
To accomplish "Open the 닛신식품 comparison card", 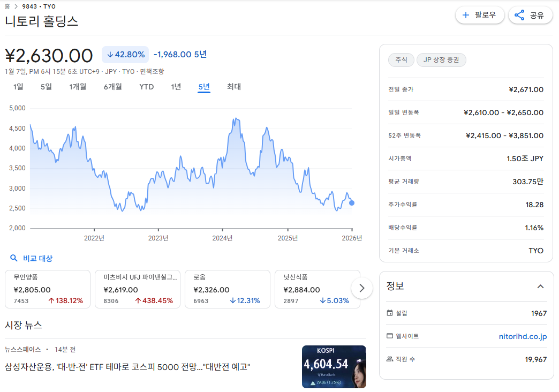I will [318, 289].
